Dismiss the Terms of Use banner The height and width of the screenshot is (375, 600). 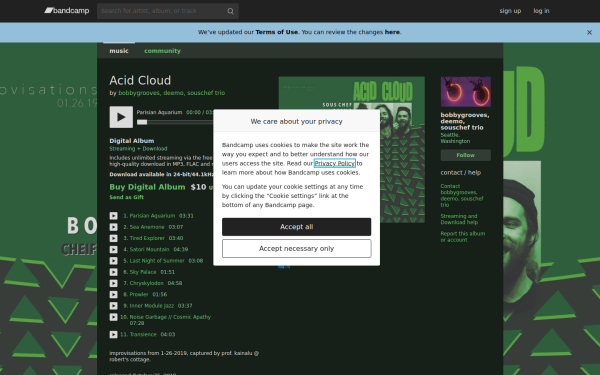(589, 33)
